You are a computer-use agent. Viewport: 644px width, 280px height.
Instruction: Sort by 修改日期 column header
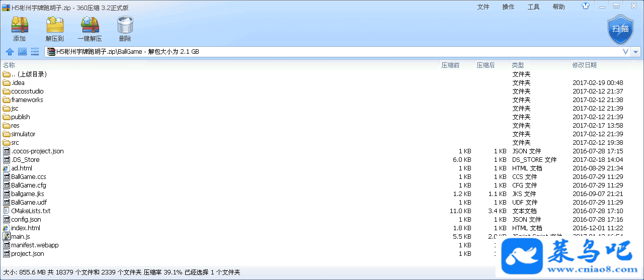coord(584,65)
